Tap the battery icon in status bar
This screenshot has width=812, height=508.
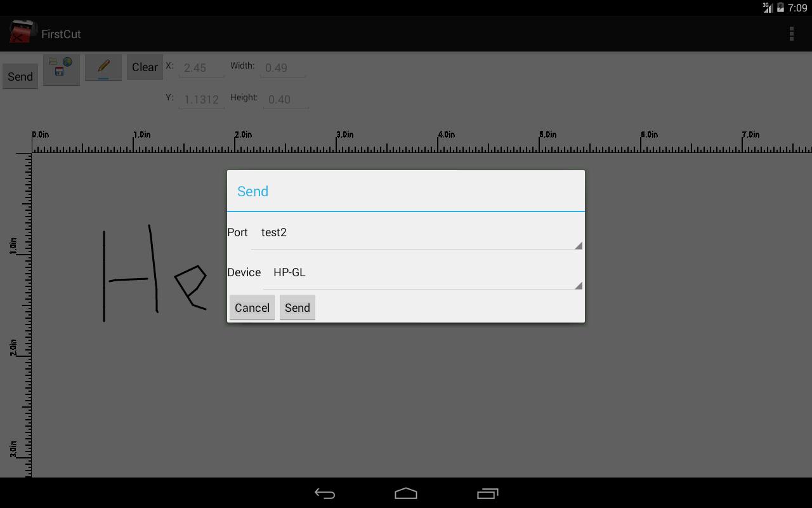(780, 8)
